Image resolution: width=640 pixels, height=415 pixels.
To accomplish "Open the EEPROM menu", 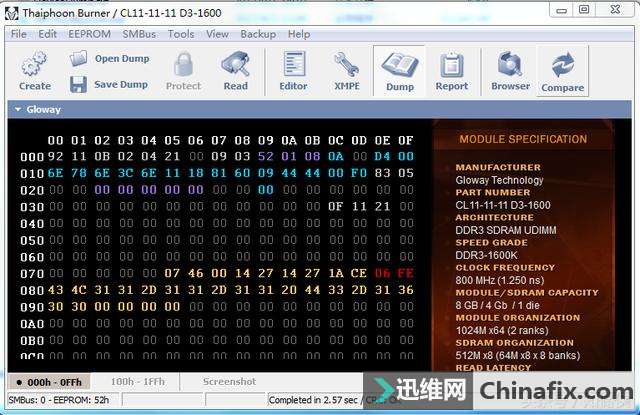I will [89, 34].
